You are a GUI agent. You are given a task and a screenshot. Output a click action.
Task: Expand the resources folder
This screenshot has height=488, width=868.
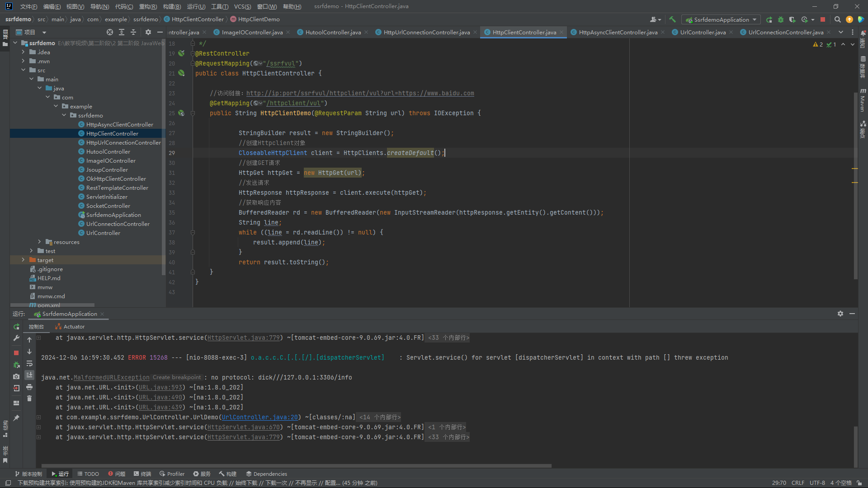[39, 242]
